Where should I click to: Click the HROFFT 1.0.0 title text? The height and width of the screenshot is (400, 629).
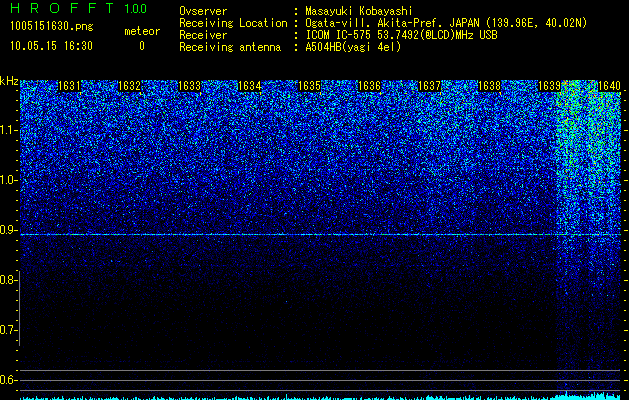click(78, 8)
